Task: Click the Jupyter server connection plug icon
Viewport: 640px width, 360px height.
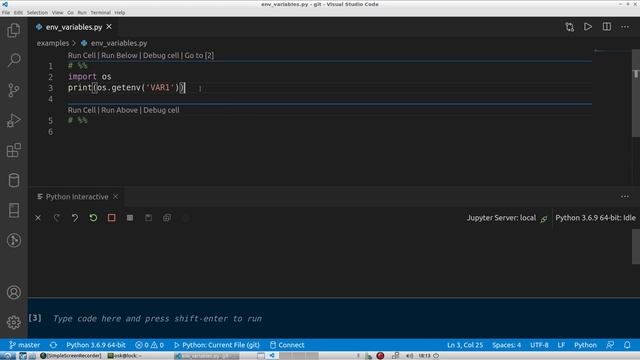Action: (544, 219)
